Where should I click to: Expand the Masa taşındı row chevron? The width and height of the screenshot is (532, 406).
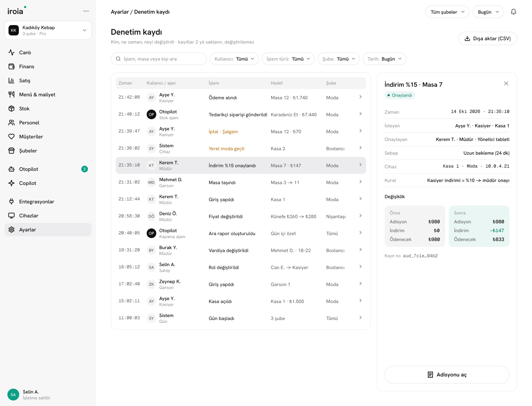[x=361, y=182]
